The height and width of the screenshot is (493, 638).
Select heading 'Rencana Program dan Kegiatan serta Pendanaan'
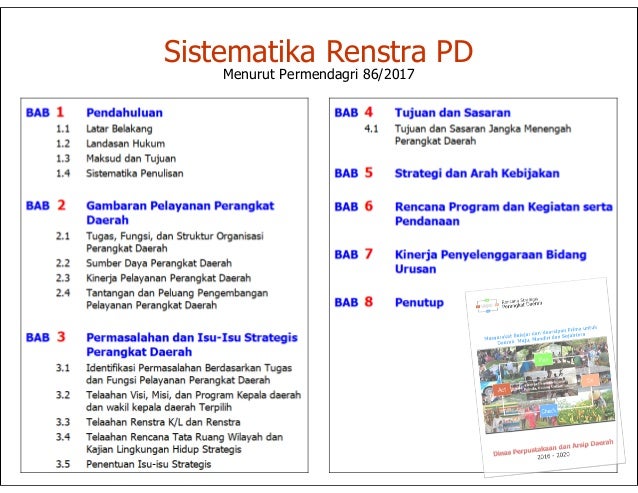(504, 214)
